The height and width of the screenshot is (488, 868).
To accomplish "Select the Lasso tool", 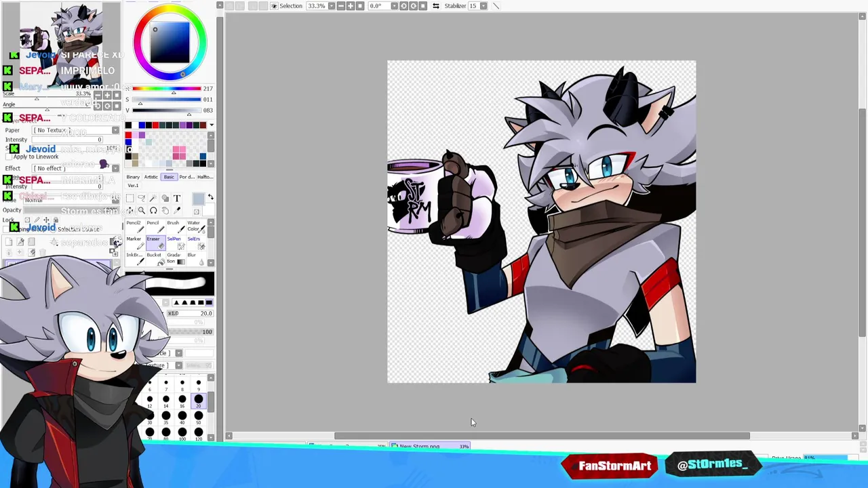I will (x=142, y=198).
